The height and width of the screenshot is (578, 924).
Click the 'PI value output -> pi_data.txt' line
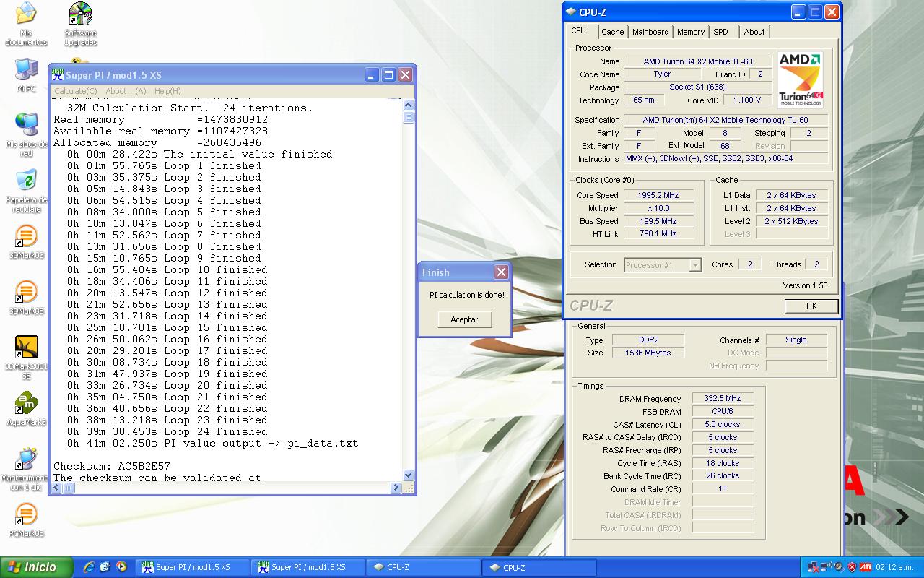[212, 443]
